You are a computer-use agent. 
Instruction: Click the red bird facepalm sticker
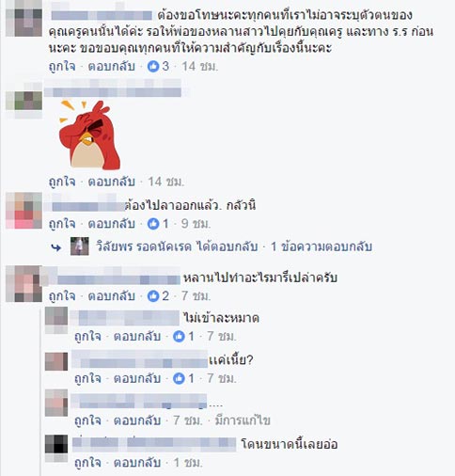[89, 135]
